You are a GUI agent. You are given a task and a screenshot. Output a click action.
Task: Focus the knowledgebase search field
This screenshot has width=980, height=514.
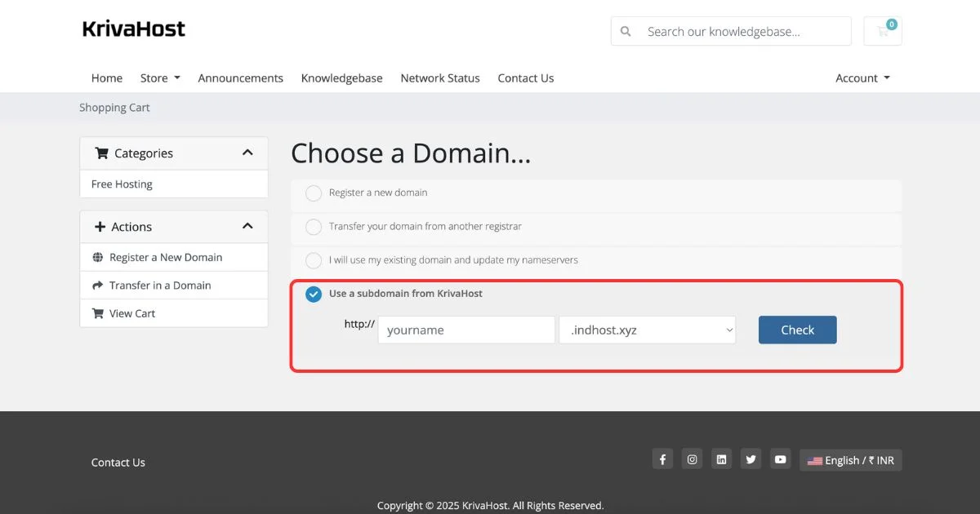[744, 32]
